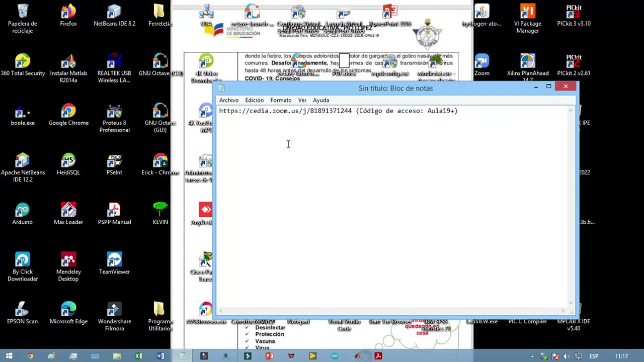Click the horizontal scrollbar right arrow in Notepad
The width and height of the screenshot is (644, 362).
point(563,311)
